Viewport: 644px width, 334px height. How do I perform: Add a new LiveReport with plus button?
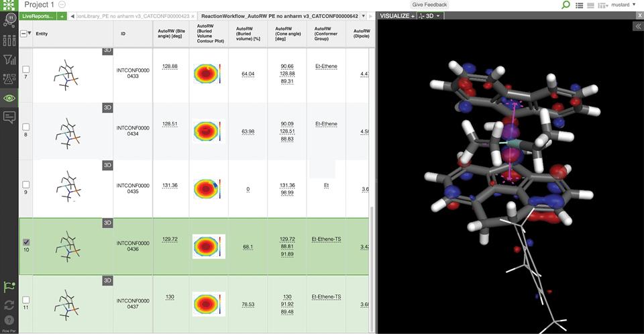point(62,15)
